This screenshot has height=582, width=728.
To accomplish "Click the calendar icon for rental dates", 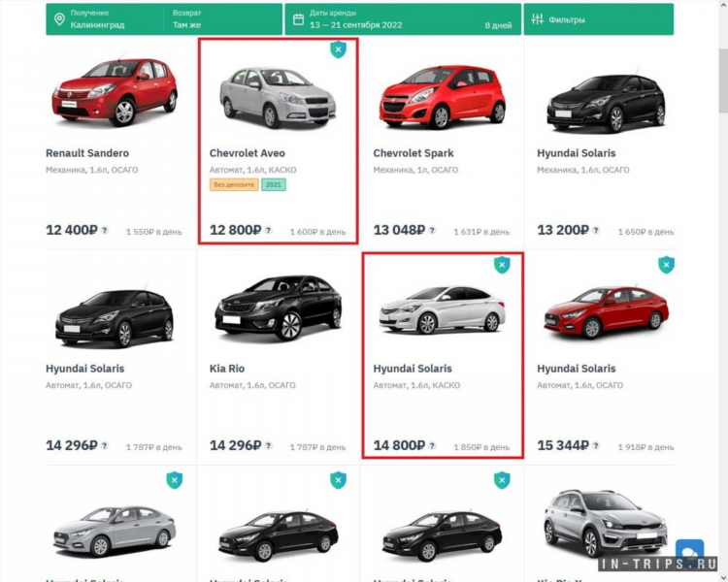I will pos(299,19).
